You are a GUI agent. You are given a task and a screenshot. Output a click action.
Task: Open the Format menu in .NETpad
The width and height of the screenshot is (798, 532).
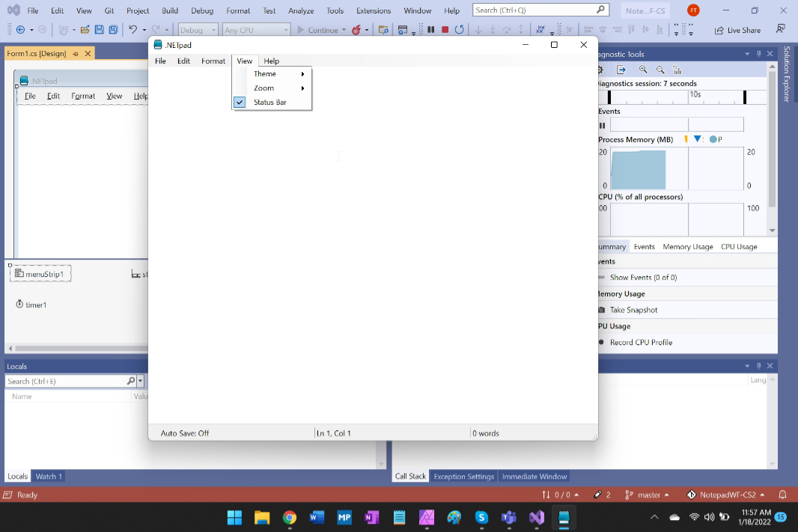pyautogui.click(x=213, y=61)
